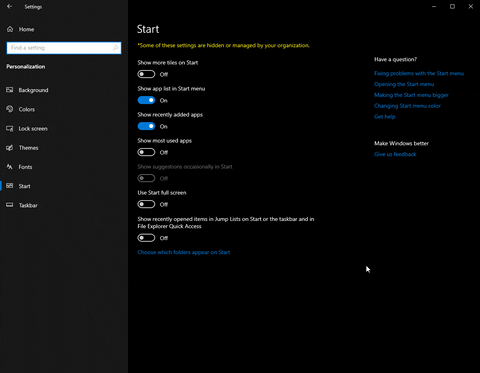Toggle Use Start full screen
The image size is (480, 373).
tap(146, 204)
